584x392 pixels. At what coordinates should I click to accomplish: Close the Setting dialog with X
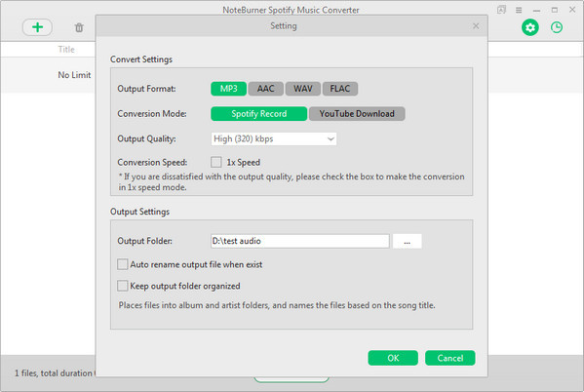pyautogui.click(x=476, y=25)
